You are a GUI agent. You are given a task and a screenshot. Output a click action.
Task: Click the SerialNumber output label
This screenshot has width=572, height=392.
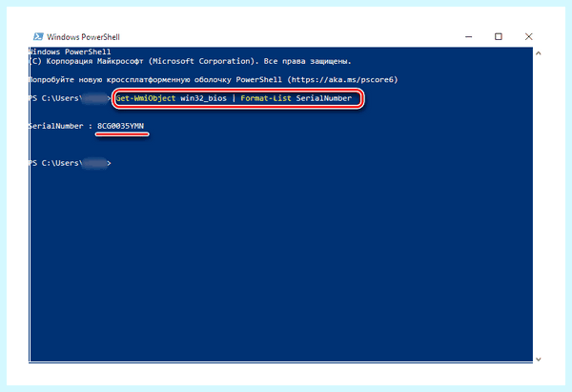click(56, 126)
